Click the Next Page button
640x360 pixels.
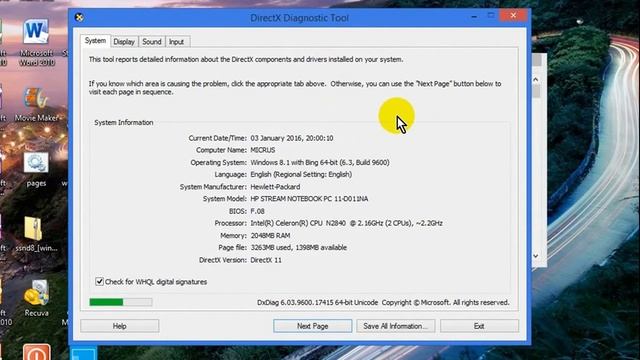313,326
